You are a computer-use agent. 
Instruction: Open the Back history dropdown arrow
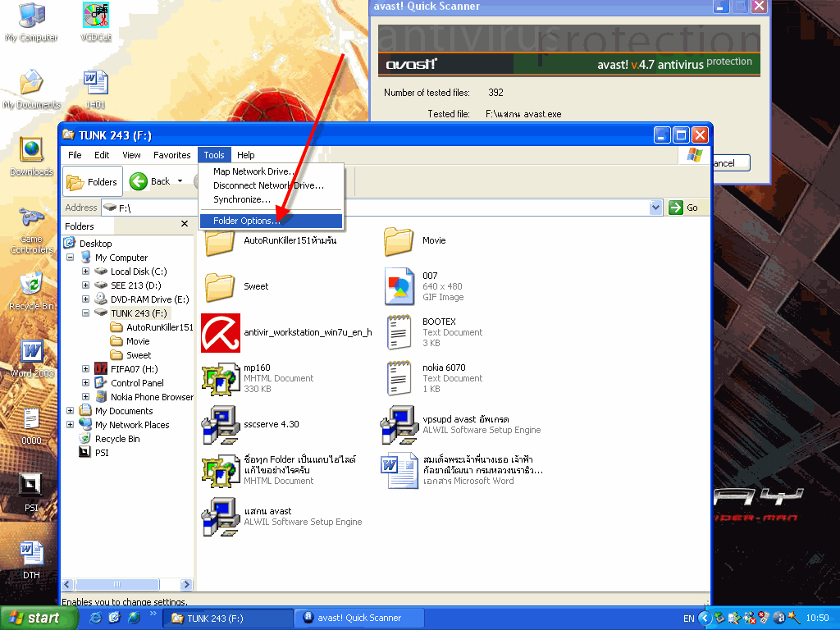coord(180,181)
